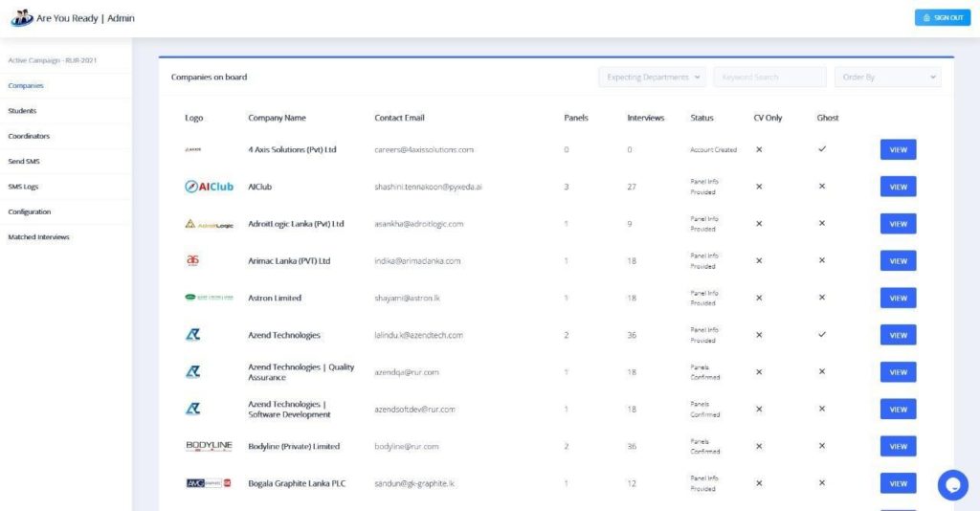Click the AdroitLogic company logo

[x=209, y=224]
